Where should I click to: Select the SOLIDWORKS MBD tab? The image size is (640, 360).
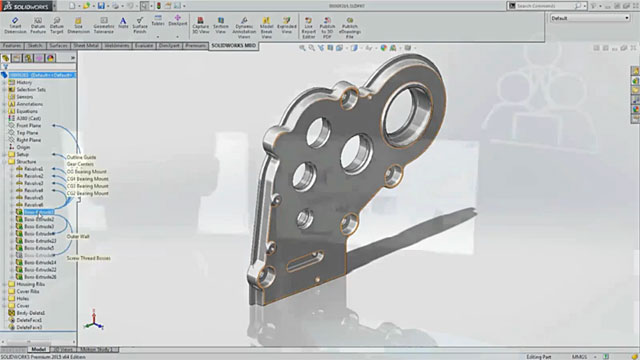click(x=233, y=46)
